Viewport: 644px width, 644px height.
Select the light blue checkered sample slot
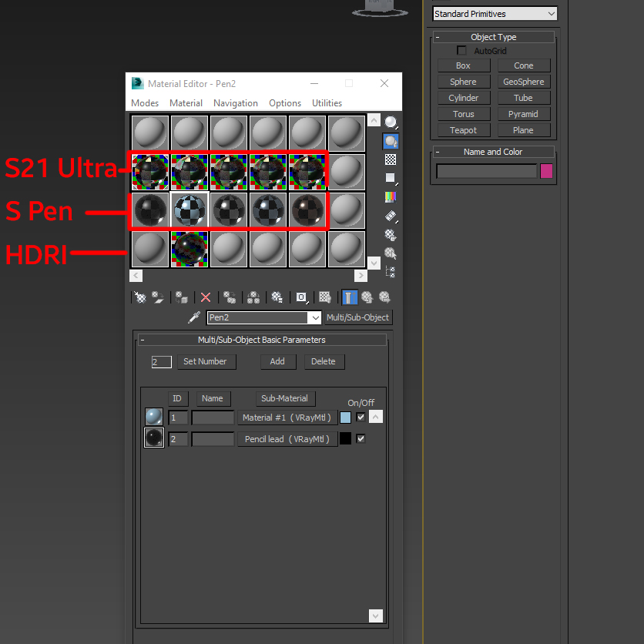pyautogui.click(x=190, y=210)
